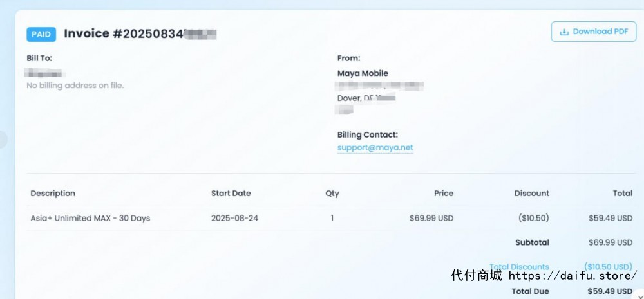The image size is (644, 299).
Task: Click the download arrow icon
Action: coord(564,32)
